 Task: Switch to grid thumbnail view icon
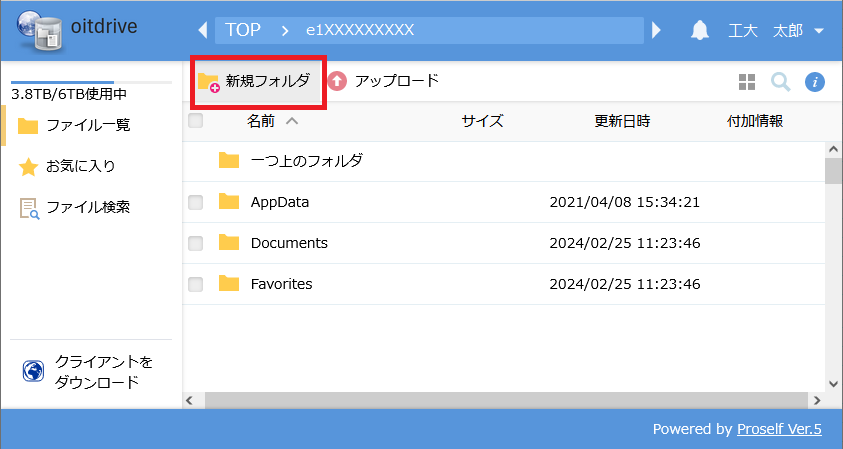(x=747, y=82)
